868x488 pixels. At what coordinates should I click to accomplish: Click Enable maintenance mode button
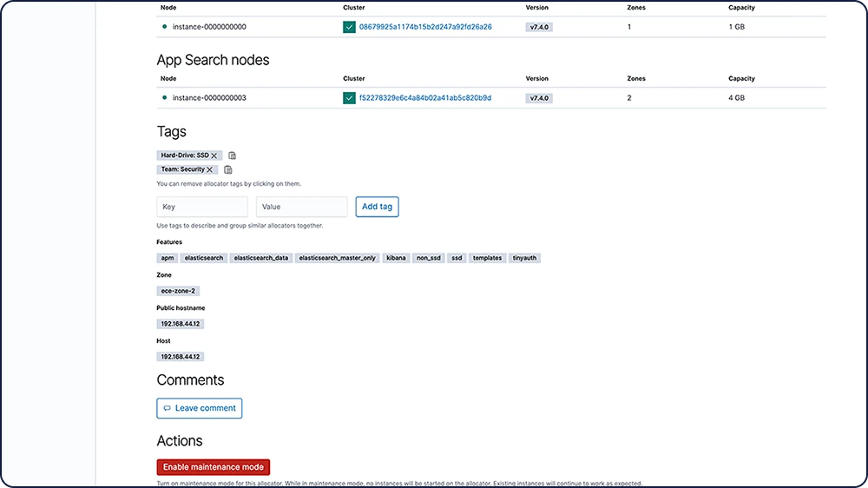[214, 467]
